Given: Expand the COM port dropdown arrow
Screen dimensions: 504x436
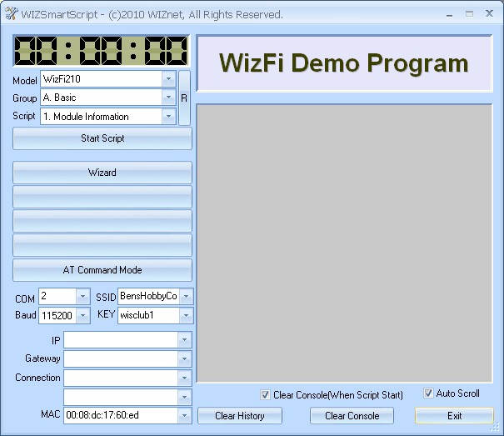Looking at the screenshot, I should (82, 296).
